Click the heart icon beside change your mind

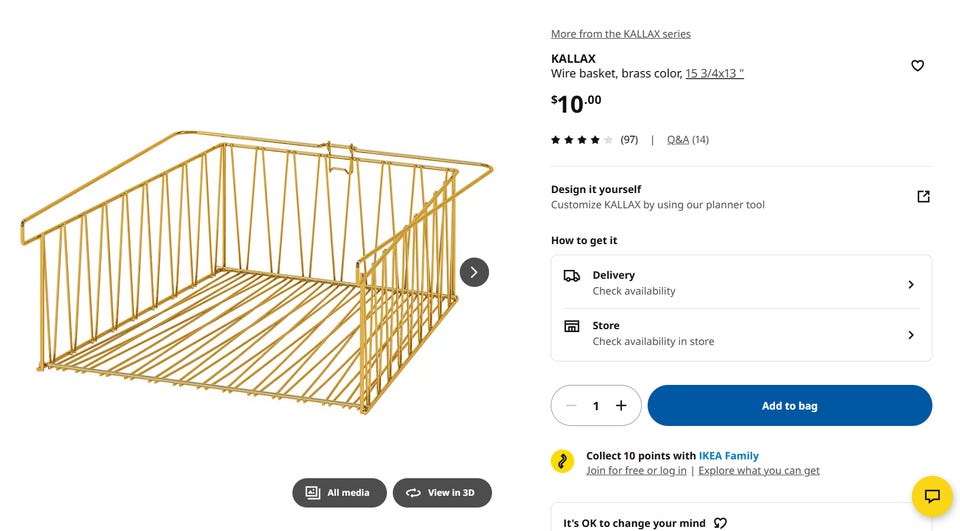[720, 523]
